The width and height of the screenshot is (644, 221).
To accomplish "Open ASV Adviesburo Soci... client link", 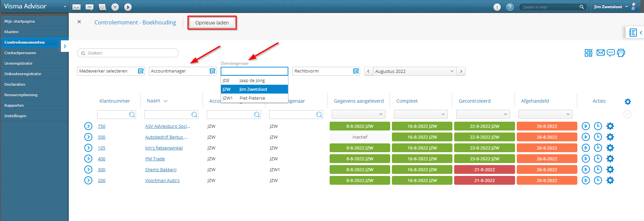I will pyautogui.click(x=168, y=126).
